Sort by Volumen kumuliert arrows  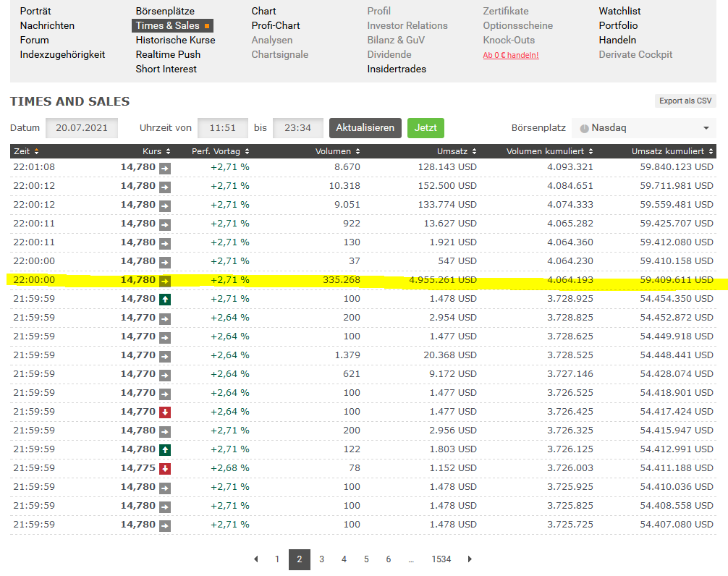[x=591, y=151]
